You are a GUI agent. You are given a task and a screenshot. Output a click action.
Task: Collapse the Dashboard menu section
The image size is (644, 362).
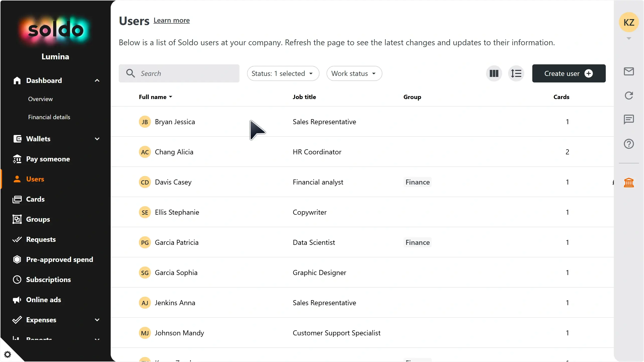[x=97, y=80]
